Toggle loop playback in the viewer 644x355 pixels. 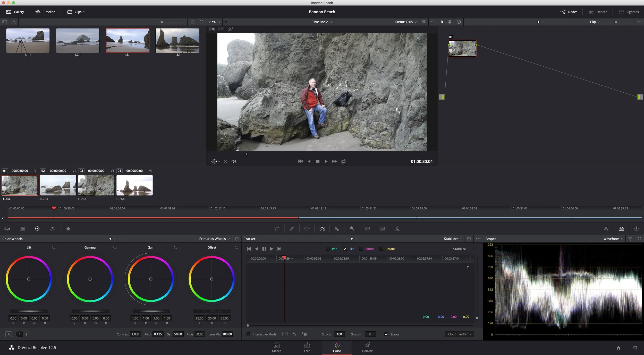click(x=343, y=161)
